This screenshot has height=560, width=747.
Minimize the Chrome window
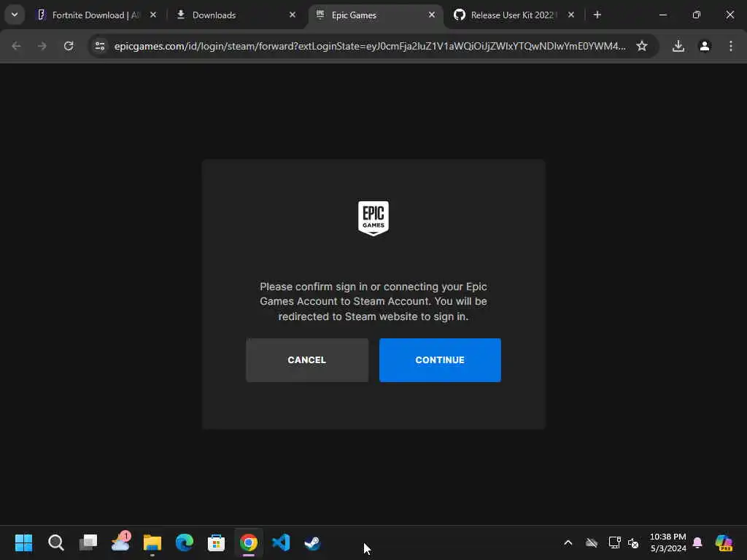663,15
